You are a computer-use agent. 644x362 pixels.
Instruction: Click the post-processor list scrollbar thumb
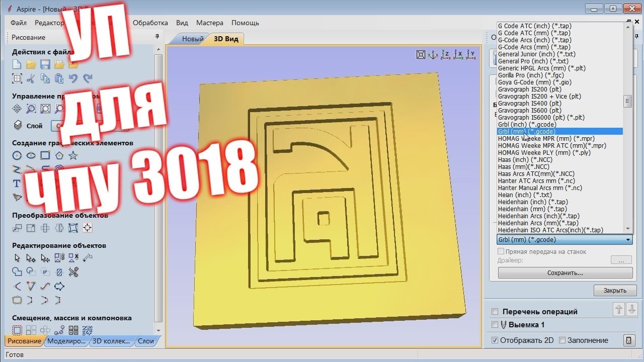pos(627,101)
